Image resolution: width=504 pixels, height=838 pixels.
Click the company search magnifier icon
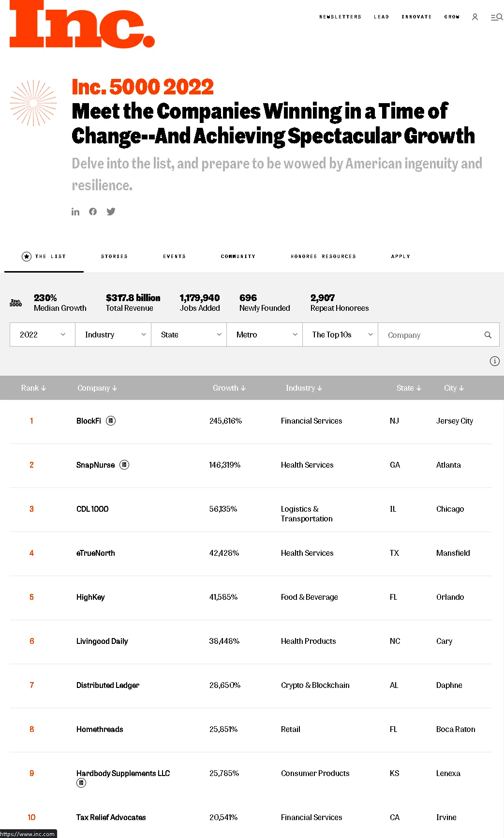(x=488, y=335)
